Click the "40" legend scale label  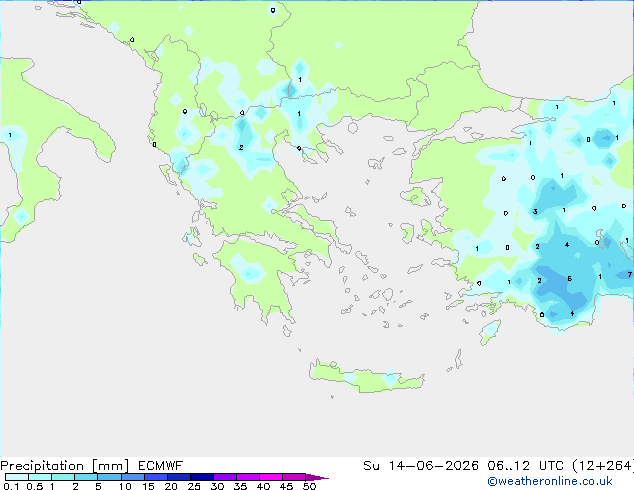[x=263, y=486]
